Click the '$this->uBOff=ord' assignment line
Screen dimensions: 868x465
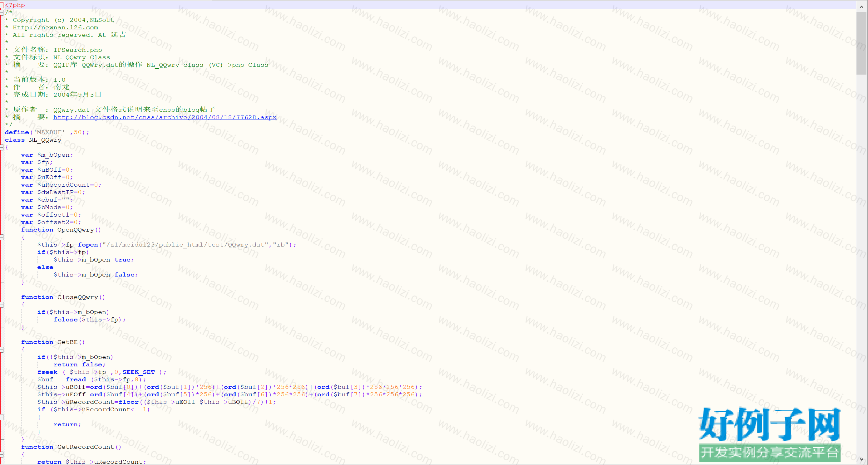tap(229, 387)
